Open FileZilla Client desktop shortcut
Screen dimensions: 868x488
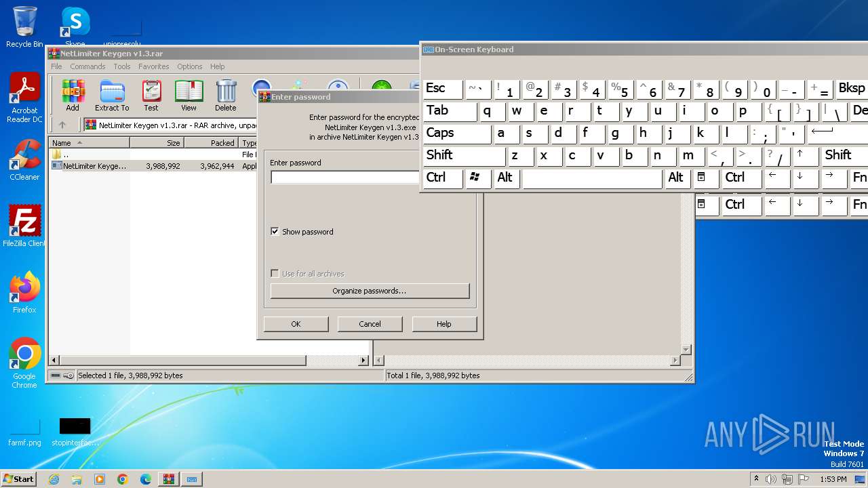coord(24,226)
